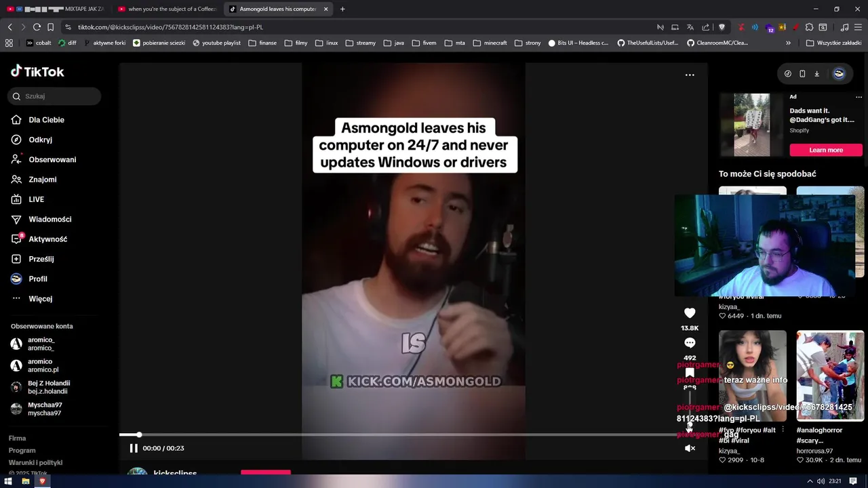The width and height of the screenshot is (868, 488).
Task: Click the Learn more ad button
Action: pyautogui.click(x=826, y=150)
